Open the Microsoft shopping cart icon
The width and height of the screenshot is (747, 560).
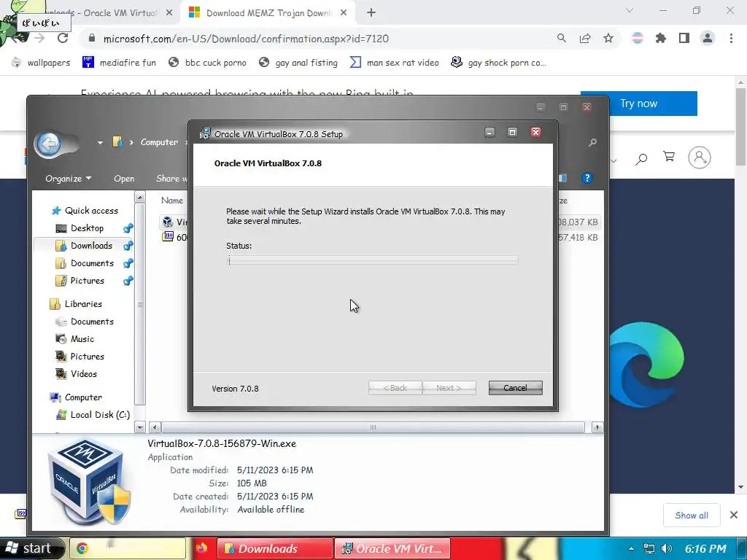(669, 157)
